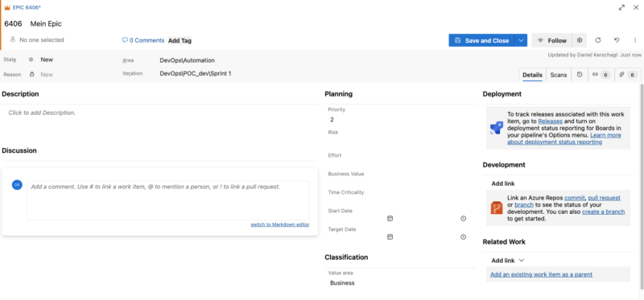This screenshot has height=300, width=644.
Task: Open the commit link
Action: [x=574, y=198]
